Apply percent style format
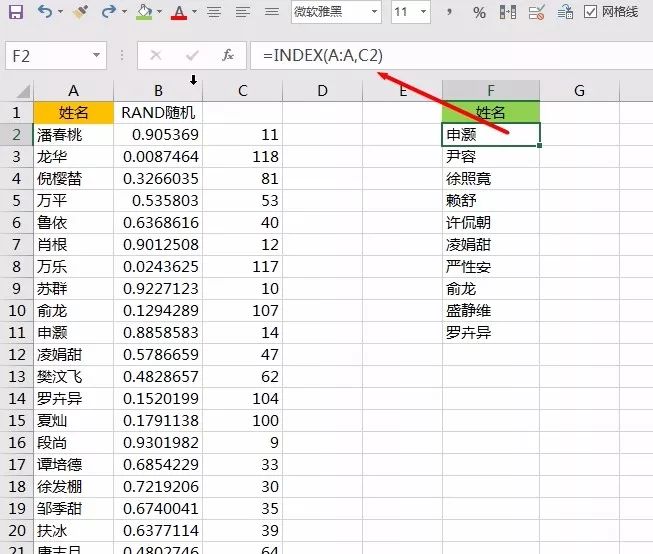Viewport: 653px width, 554px height. (x=479, y=12)
